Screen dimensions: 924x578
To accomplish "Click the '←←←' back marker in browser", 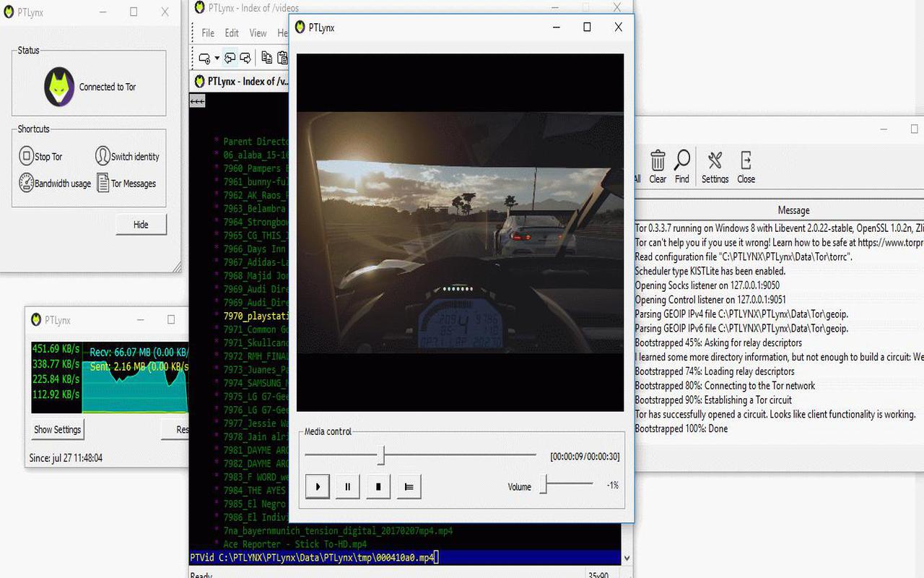I will 198,101.
